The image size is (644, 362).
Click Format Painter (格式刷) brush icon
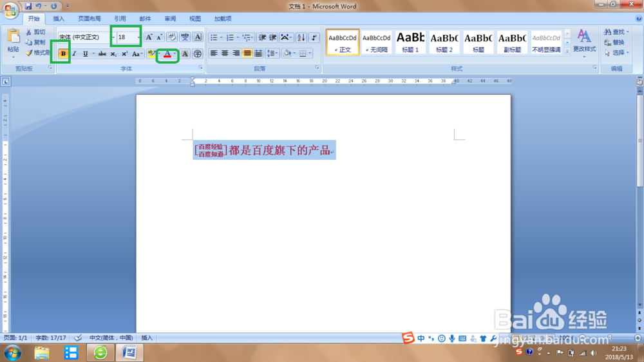[29, 53]
